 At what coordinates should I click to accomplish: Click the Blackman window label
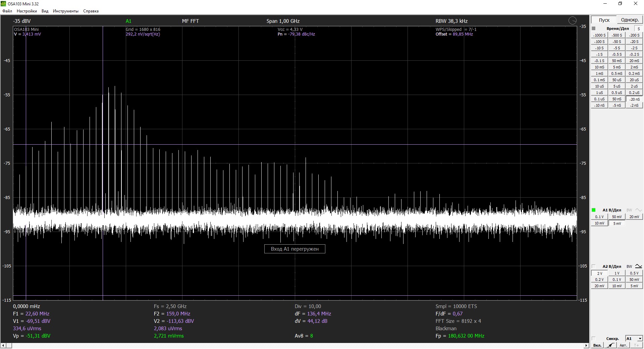(446, 329)
